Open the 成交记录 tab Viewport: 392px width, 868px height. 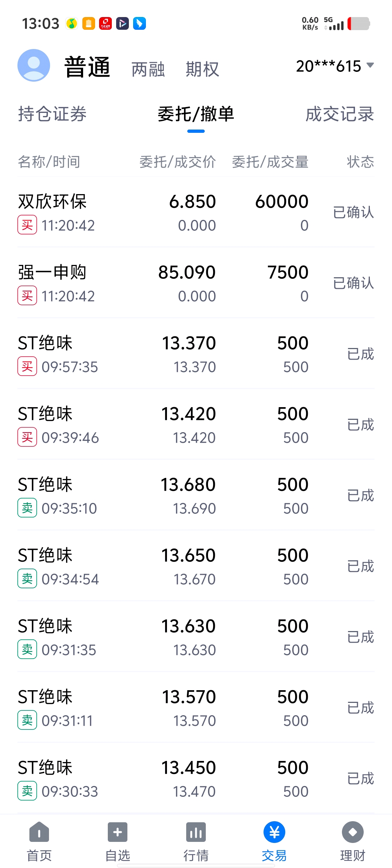pyautogui.click(x=340, y=114)
